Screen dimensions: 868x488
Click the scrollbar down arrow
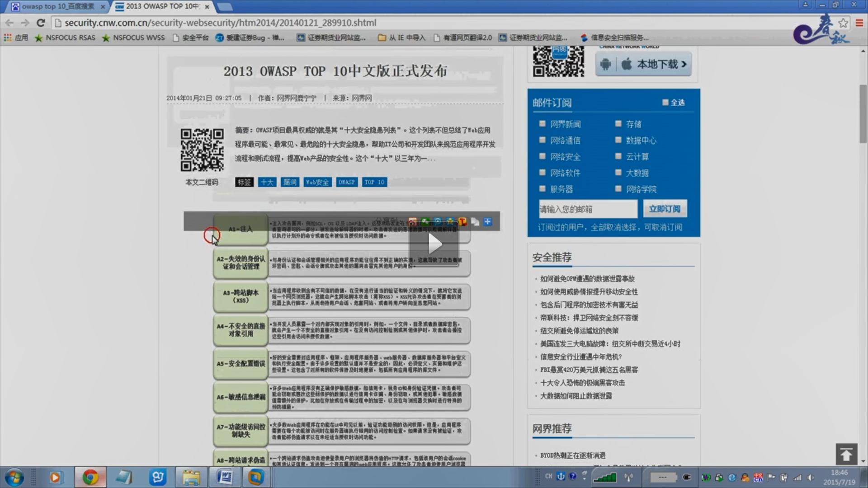(863, 461)
